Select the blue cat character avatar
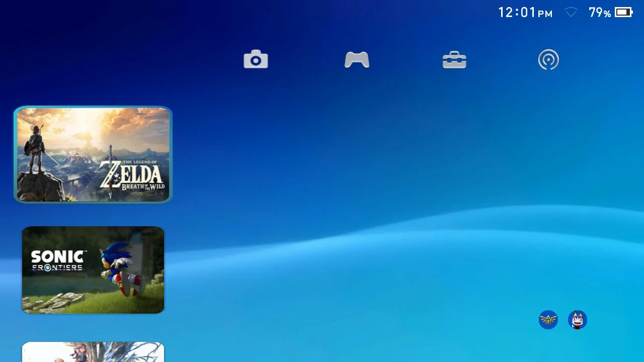Image resolution: width=644 pixels, height=362 pixels. click(578, 320)
